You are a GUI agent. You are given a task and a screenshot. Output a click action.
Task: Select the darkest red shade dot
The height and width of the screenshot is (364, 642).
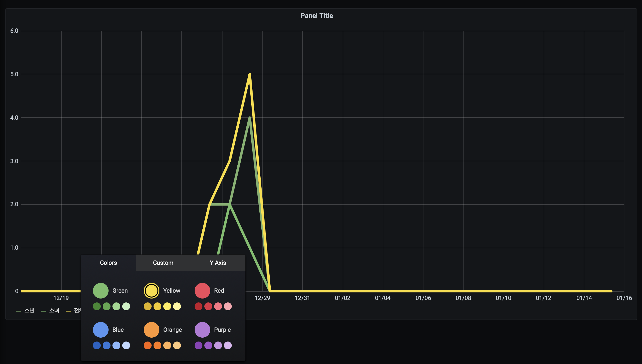click(199, 306)
